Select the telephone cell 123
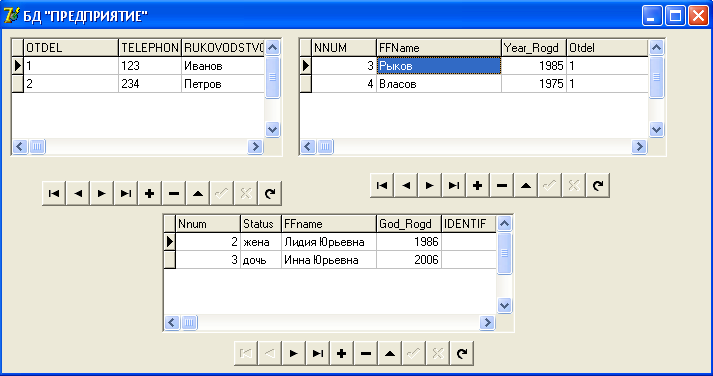Viewport: 713px width, 376px height. click(x=150, y=66)
